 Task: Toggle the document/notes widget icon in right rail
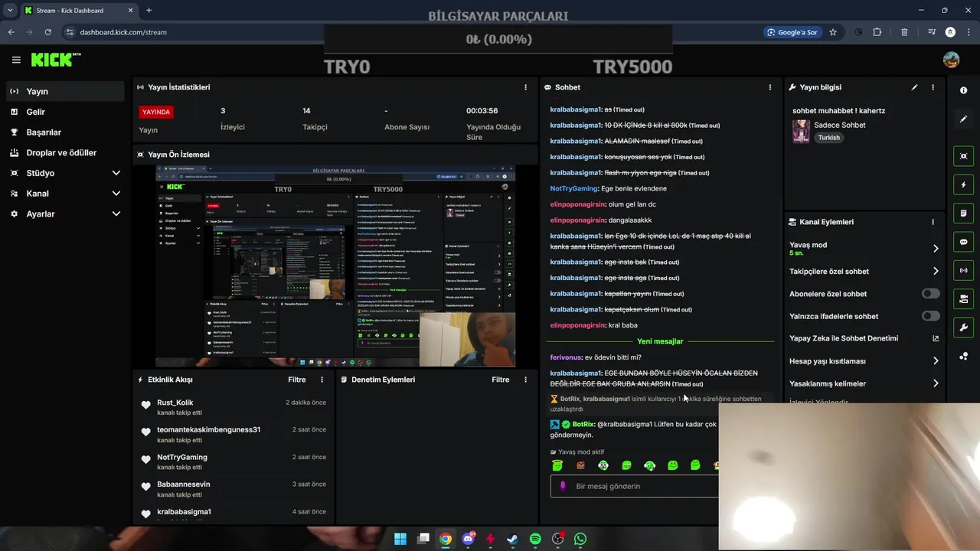[x=963, y=213]
